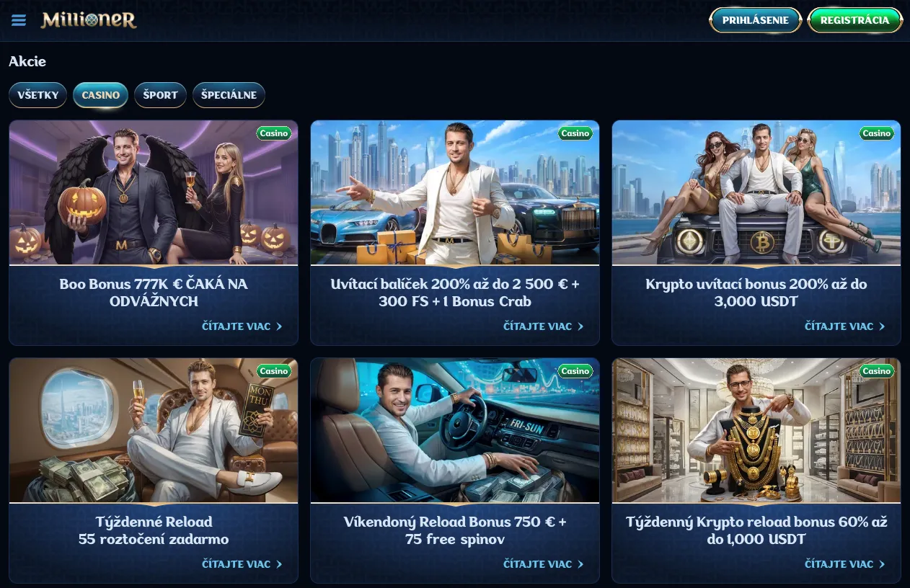Screen dimensions: 910x588
Task: Click Casino badge on Boo Bonus card
Action: point(274,133)
